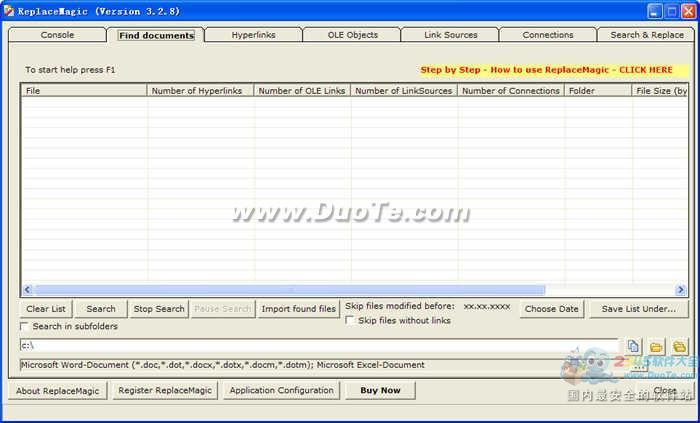Click the Step by Step how-to link
The image size is (700, 423).
[546, 70]
